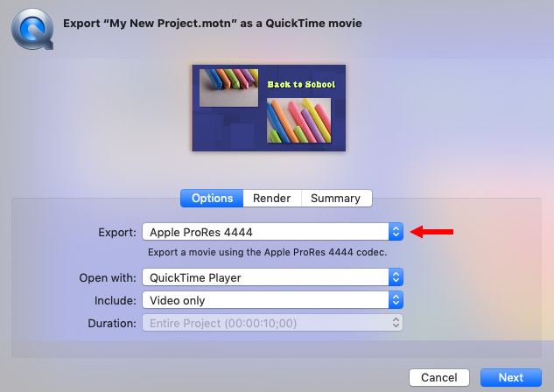Open the Include dropdown

click(x=273, y=300)
